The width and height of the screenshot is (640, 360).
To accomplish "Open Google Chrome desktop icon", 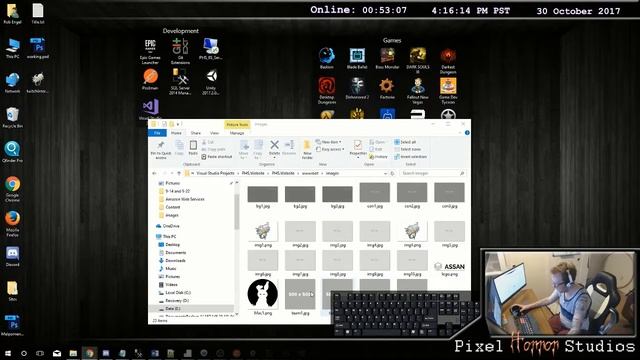I will tap(12, 189).
